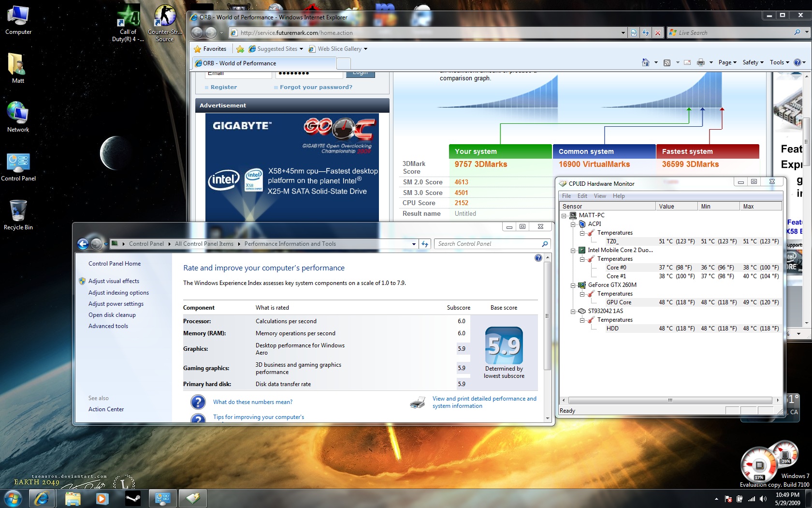Click Adjust power settings link
The height and width of the screenshot is (508, 812).
pyautogui.click(x=116, y=304)
